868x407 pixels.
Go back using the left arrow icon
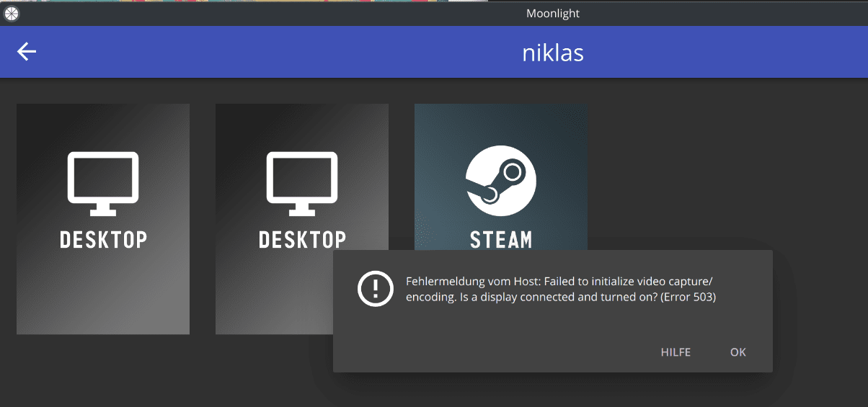[x=27, y=51]
